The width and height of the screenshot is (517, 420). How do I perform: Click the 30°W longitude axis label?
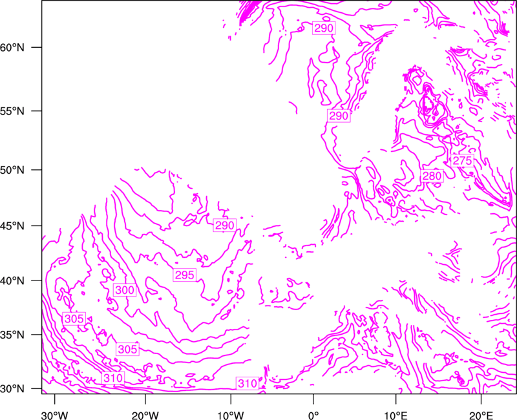55,415
